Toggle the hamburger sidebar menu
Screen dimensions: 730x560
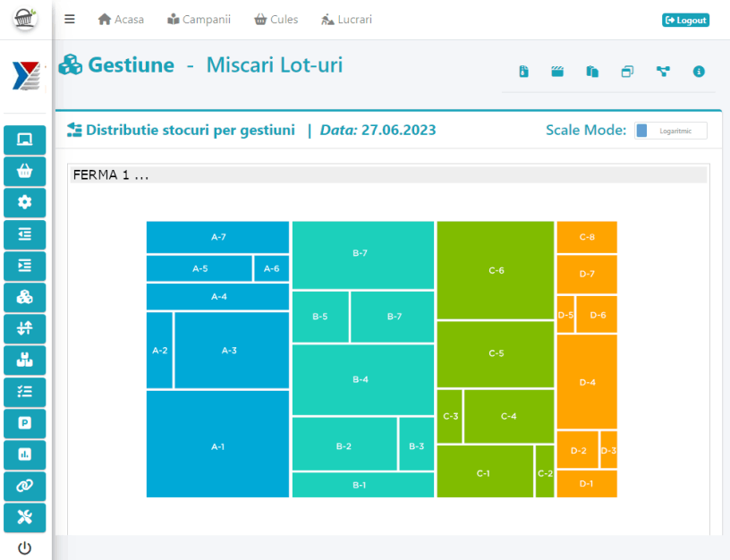(x=70, y=20)
